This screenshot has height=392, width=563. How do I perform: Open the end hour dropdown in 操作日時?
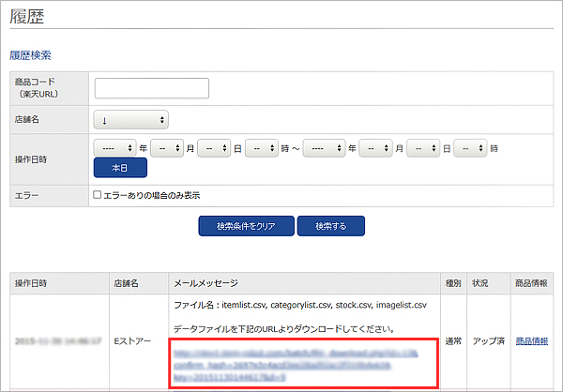(469, 148)
